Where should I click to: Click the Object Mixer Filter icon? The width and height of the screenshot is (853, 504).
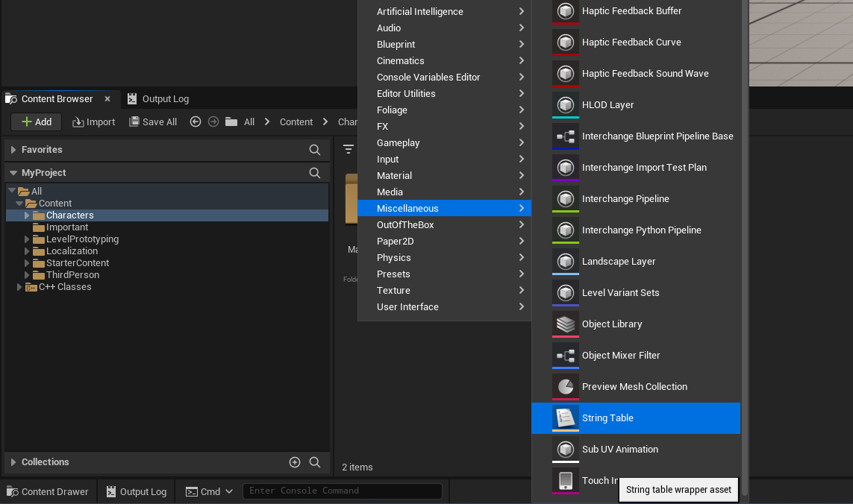(566, 356)
